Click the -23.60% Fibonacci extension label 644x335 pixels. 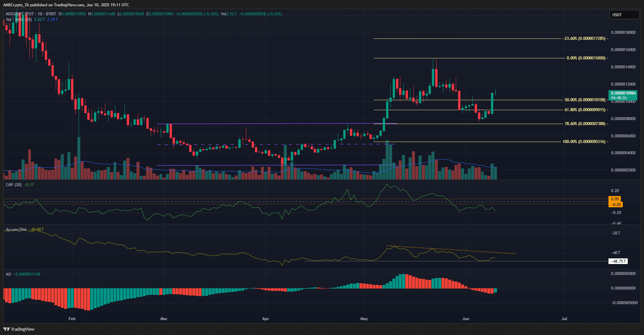pyautogui.click(x=584, y=38)
